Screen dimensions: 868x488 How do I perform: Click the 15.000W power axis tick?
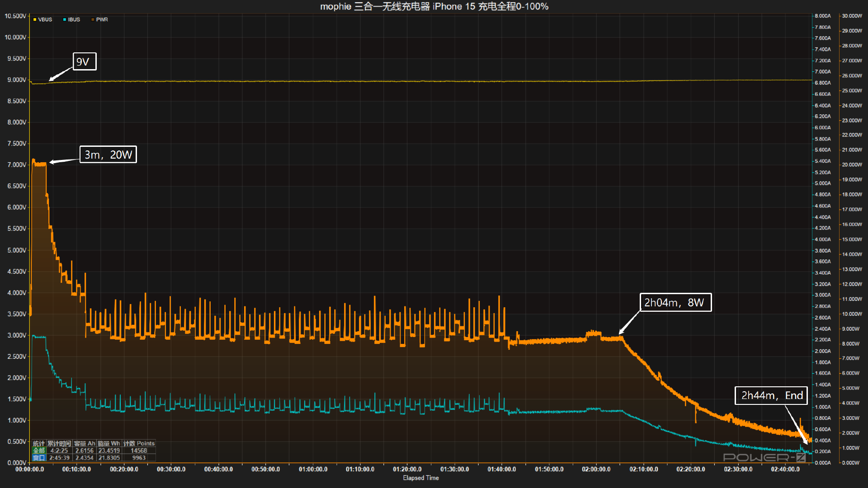pos(852,239)
